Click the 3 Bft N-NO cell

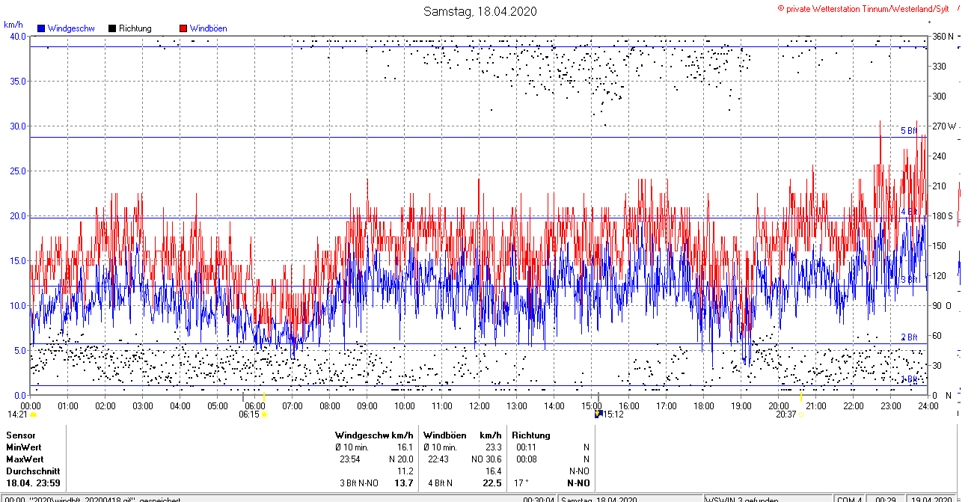(359, 483)
